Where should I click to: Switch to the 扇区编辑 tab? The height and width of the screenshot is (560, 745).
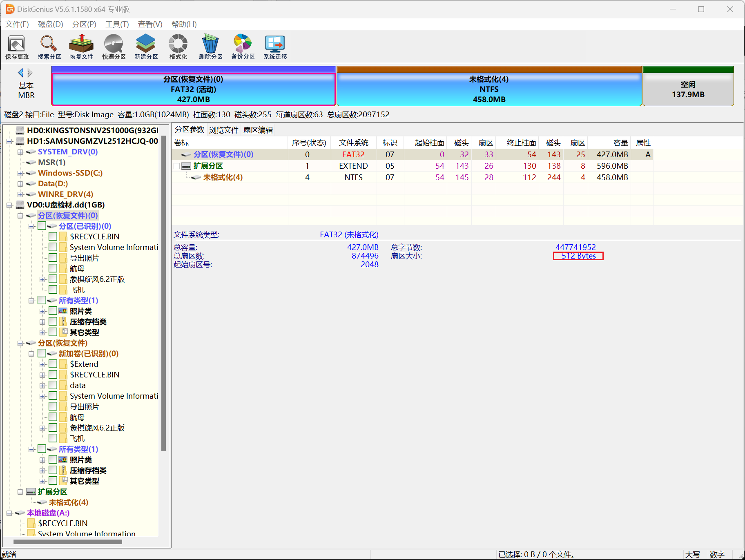pyautogui.click(x=258, y=130)
